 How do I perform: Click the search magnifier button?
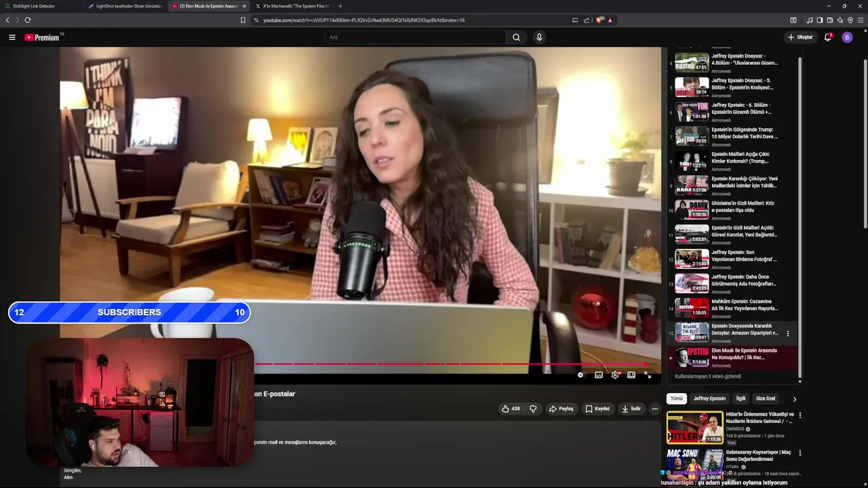click(516, 37)
